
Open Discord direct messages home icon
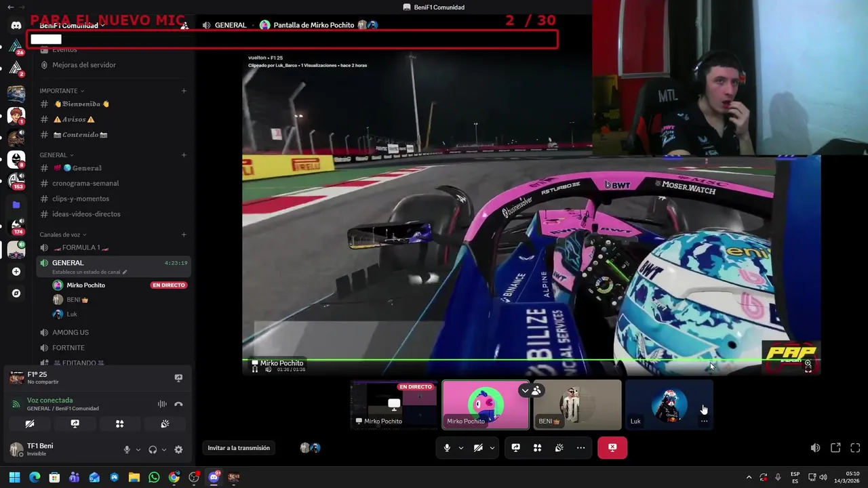click(16, 25)
